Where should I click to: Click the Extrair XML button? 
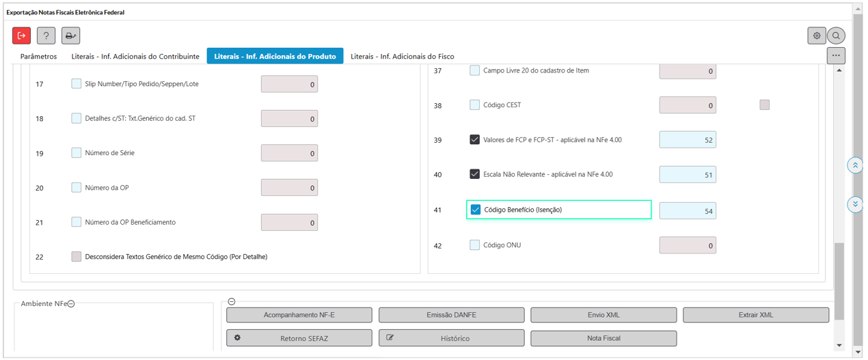click(x=756, y=315)
